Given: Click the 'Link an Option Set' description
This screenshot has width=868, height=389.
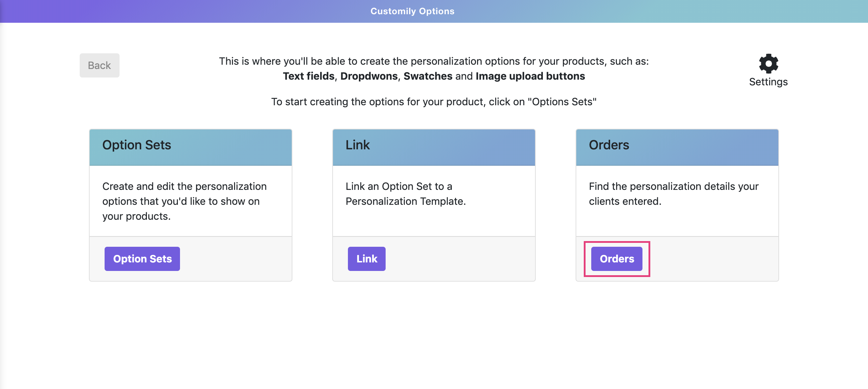Looking at the screenshot, I should [406, 194].
